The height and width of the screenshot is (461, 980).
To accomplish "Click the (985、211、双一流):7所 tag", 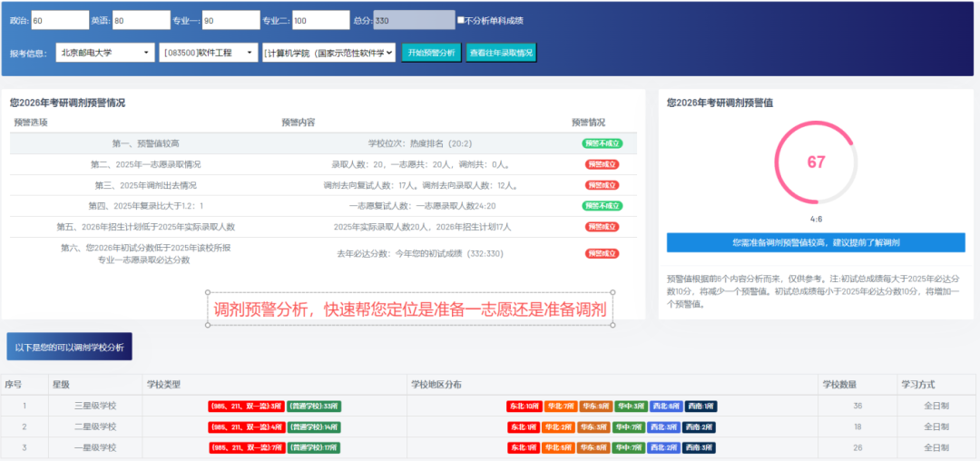I will (x=246, y=448).
